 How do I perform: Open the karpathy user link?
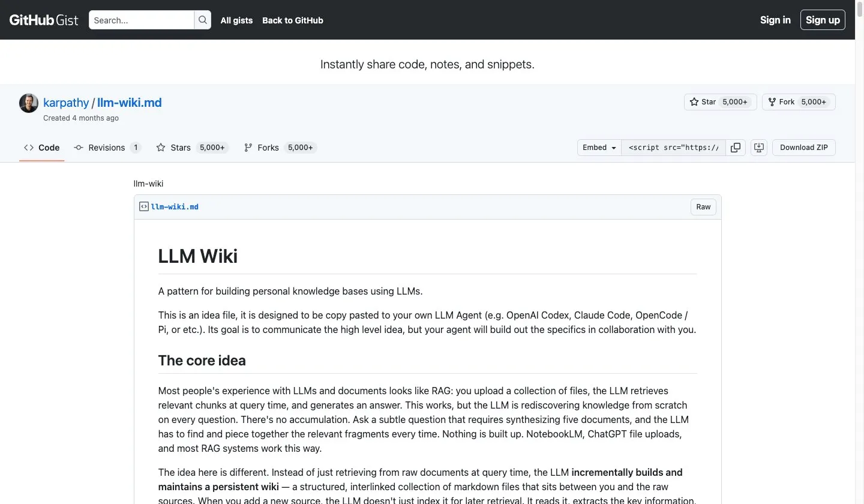tap(66, 102)
